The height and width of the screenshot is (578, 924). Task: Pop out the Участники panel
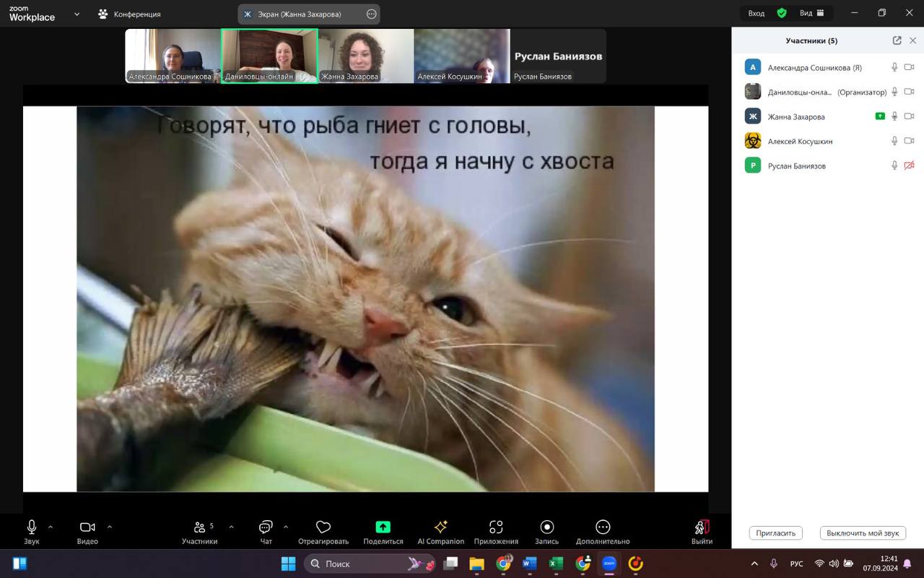click(x=897, y=40)
